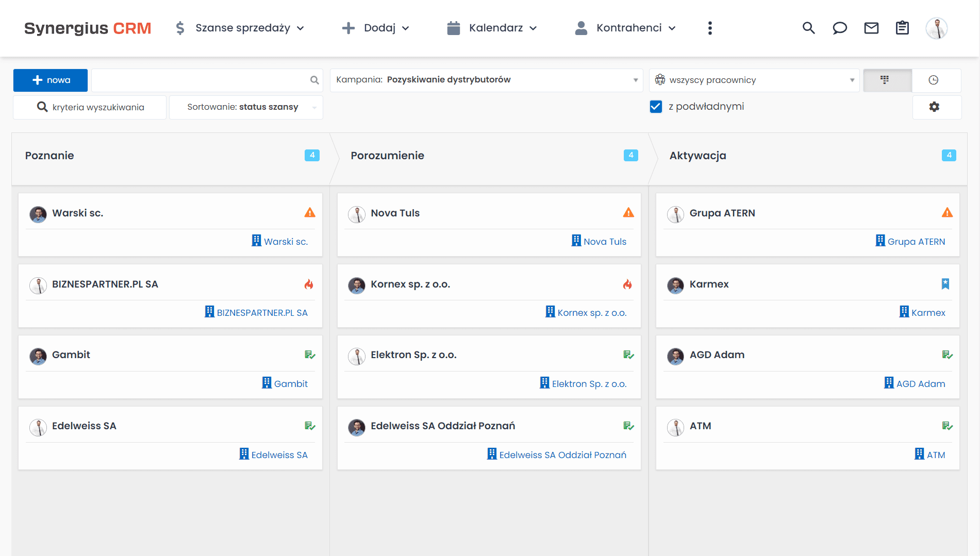The width and height of the screenshot is (980, 556).
Task: Open the mail envelope icon
Action: point(871,28)
